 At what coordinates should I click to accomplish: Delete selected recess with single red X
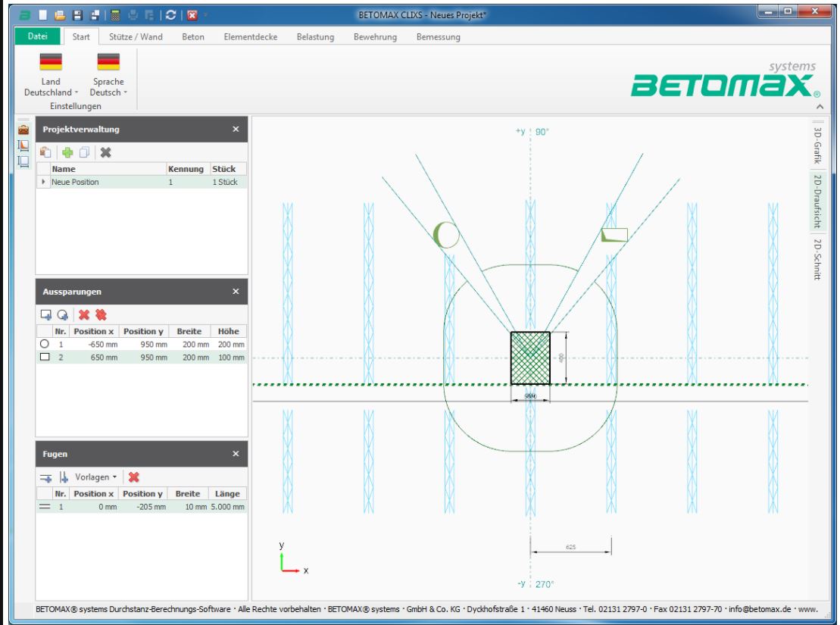(x=83, y=314)
